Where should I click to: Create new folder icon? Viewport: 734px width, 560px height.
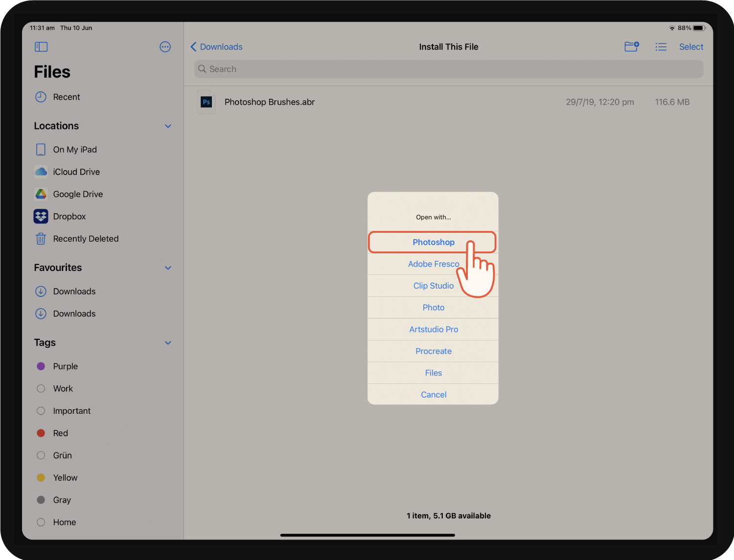632,46
